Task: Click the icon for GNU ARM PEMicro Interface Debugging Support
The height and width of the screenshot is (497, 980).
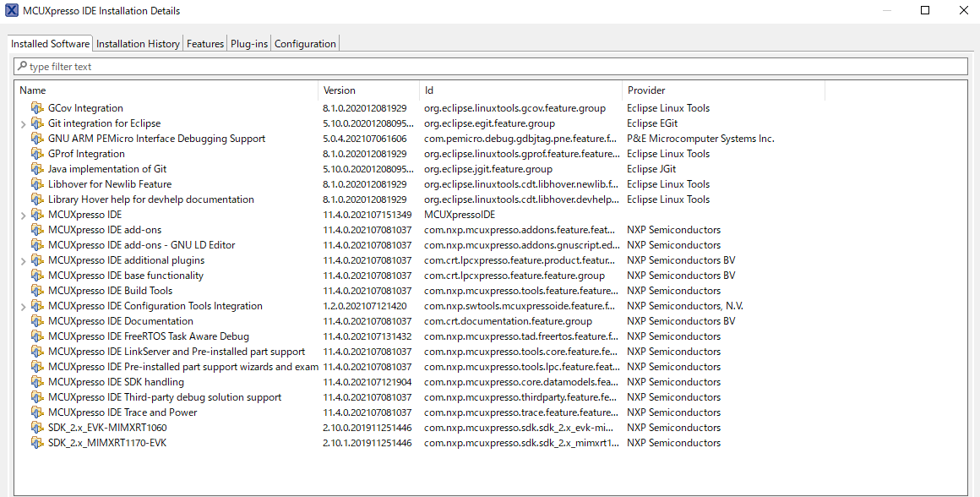Action: [38, 138]
